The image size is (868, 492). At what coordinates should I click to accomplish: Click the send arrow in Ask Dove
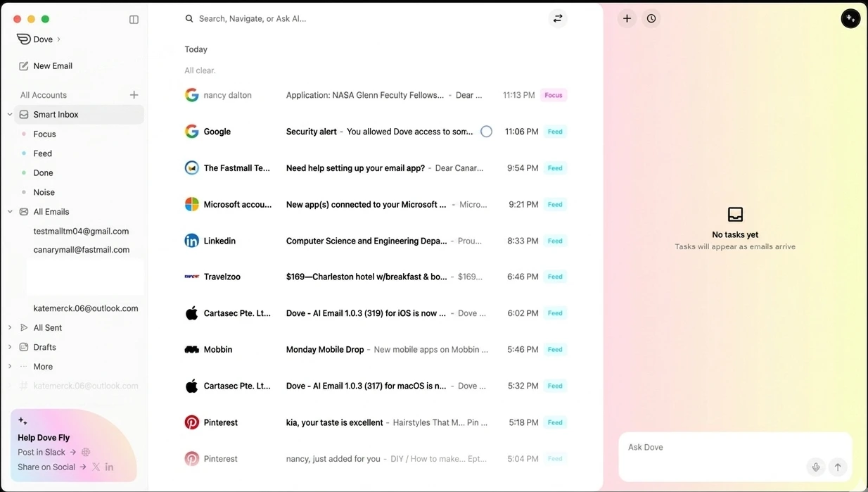[x=838, y=467]
